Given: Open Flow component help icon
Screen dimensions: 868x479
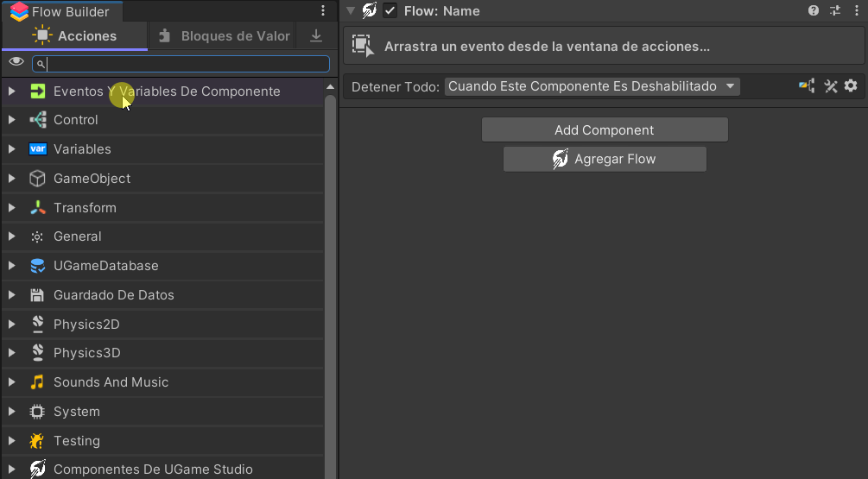Looking at the screenshot, I should (x=814, y=11).
